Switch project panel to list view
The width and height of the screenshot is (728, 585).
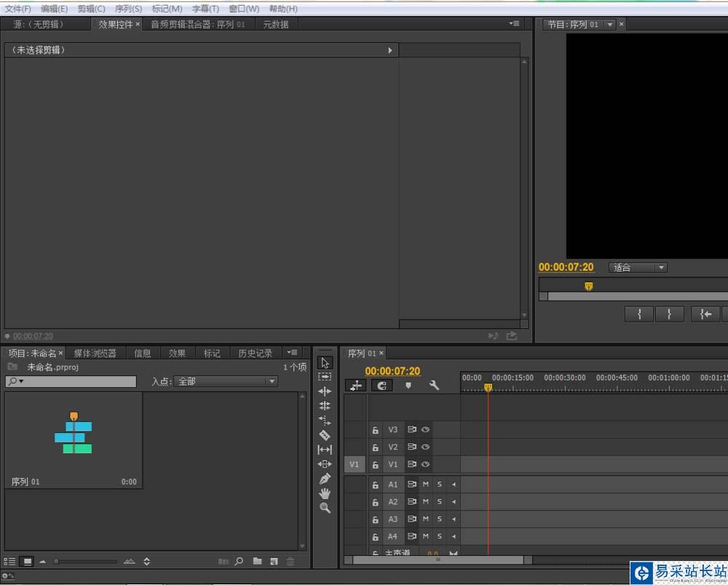9,561
